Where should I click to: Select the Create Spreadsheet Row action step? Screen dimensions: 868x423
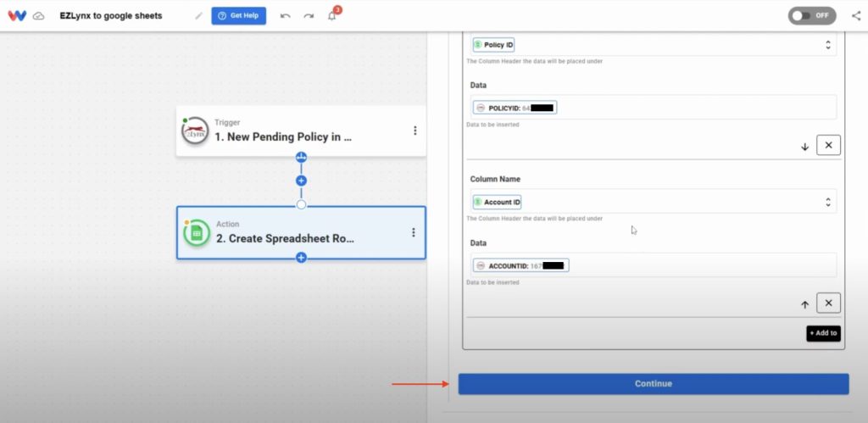click(x=301, y=232)
